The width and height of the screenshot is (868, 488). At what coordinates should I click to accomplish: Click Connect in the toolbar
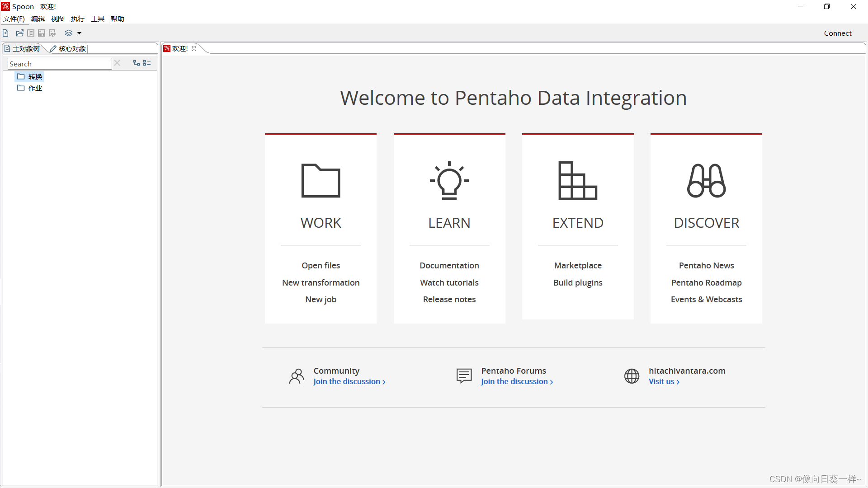837,33
